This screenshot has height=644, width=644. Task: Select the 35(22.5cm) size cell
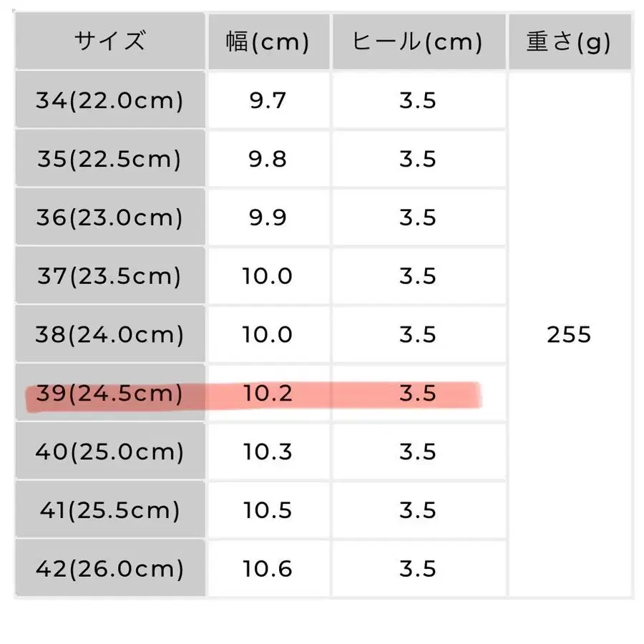pyautogui.click(x=109, y=159)
